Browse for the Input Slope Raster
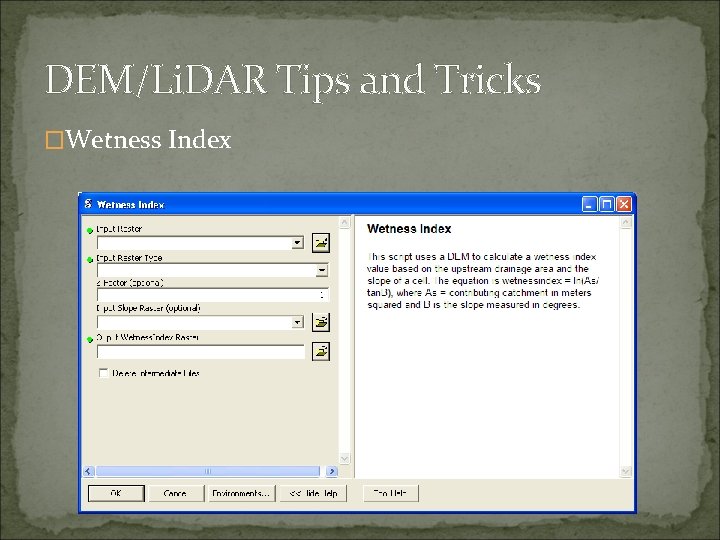Screen dimensions: 720x540 point(321,322)
